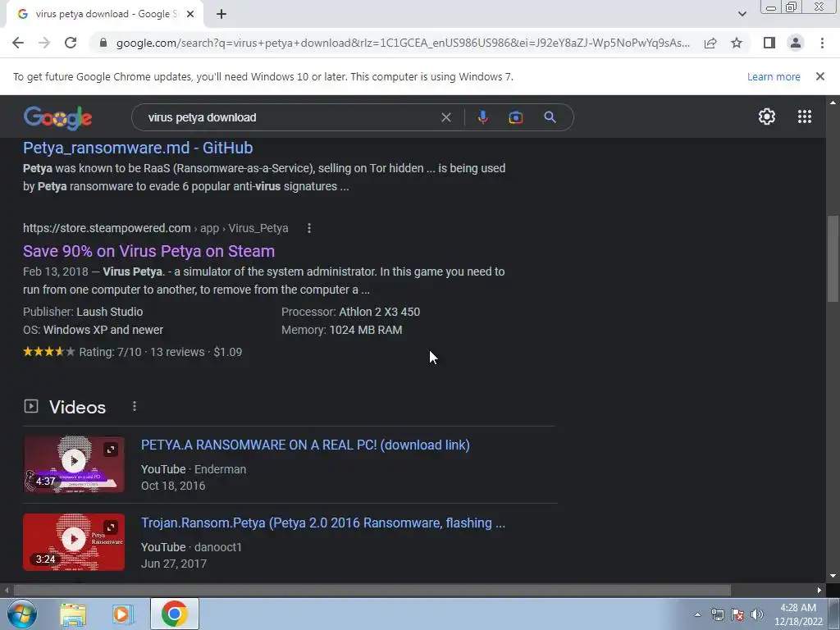Bookmark this page with the star
Screen dimensions: 840x630
(737, 43)
